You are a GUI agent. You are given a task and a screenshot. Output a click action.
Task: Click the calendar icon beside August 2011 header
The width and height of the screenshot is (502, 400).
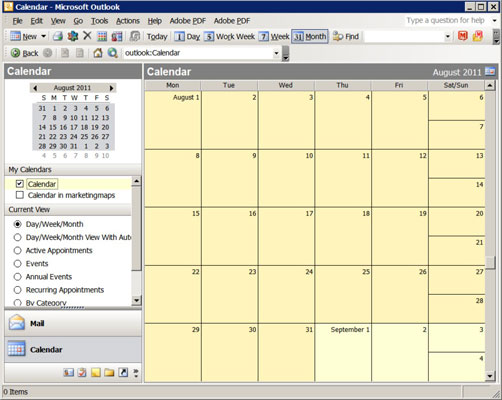click(490, 71)
